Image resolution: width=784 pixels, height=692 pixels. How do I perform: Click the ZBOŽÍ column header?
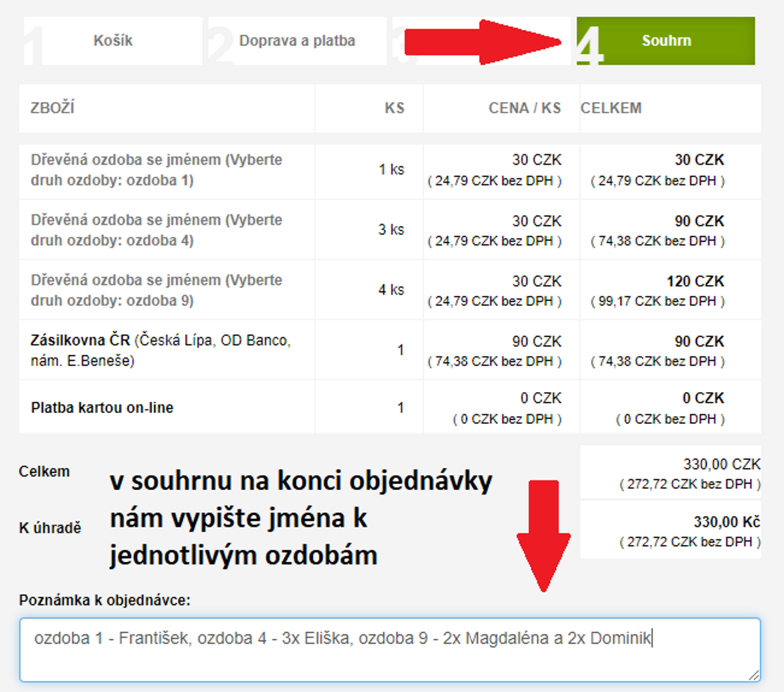pyautogui.click(x=52, y=108)
